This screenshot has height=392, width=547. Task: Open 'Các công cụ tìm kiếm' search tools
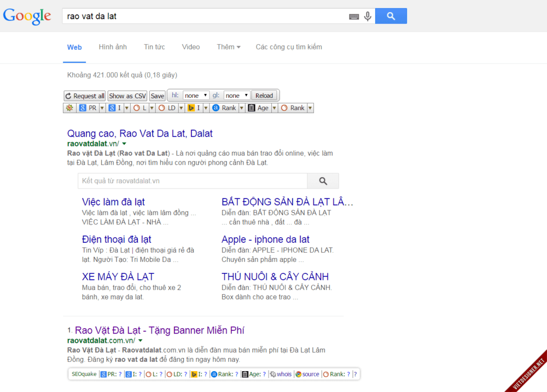click(289, 47)
